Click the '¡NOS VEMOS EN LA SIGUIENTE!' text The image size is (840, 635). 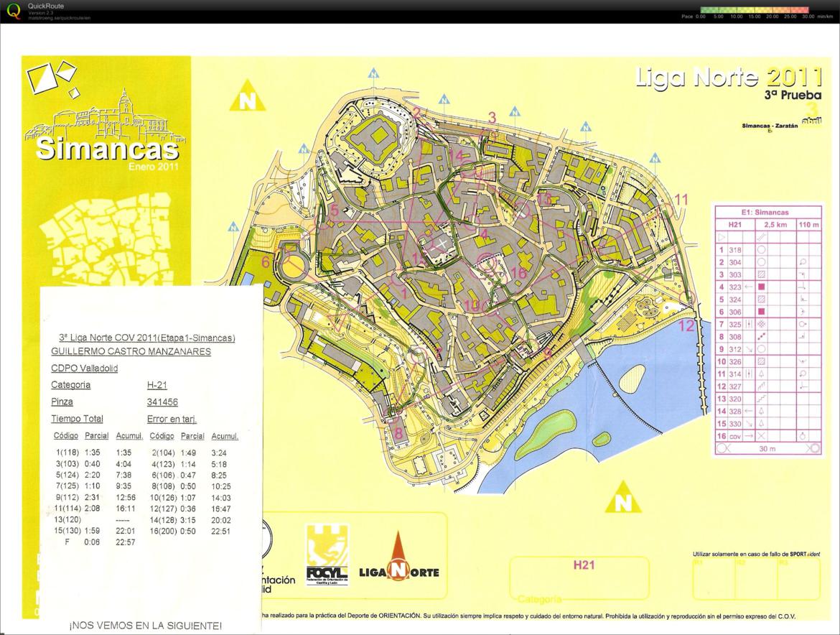click(x=145, y=626)
